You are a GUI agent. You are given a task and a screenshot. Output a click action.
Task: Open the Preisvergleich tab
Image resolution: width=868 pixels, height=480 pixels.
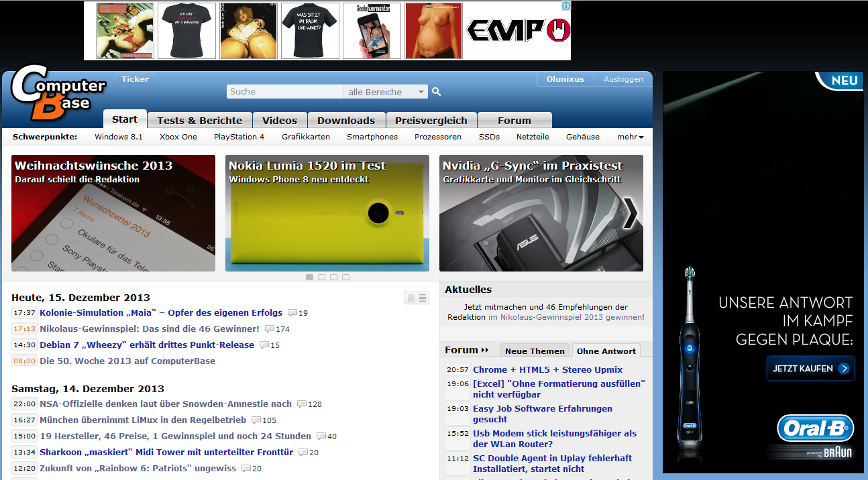coord(431,121)
